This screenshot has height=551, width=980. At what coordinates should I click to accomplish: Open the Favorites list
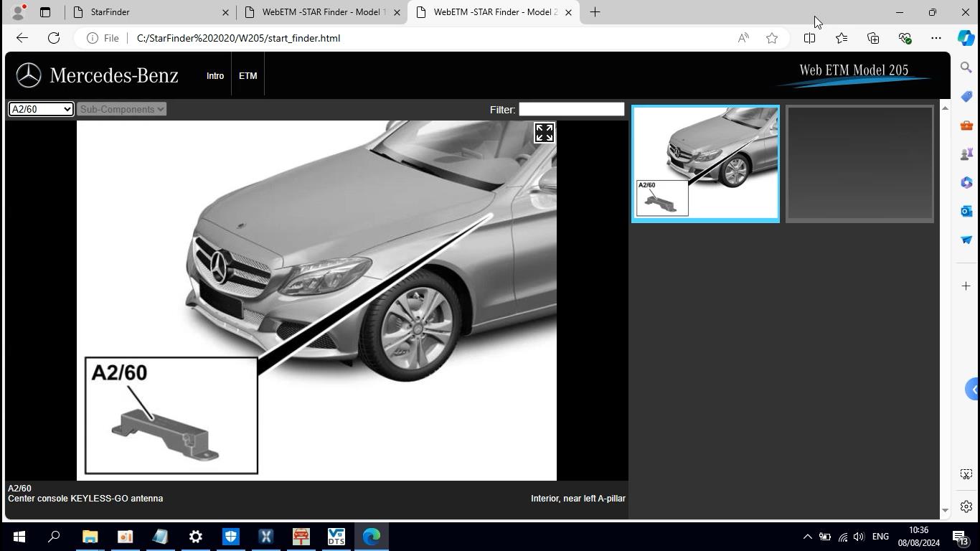tap(842, 38)
